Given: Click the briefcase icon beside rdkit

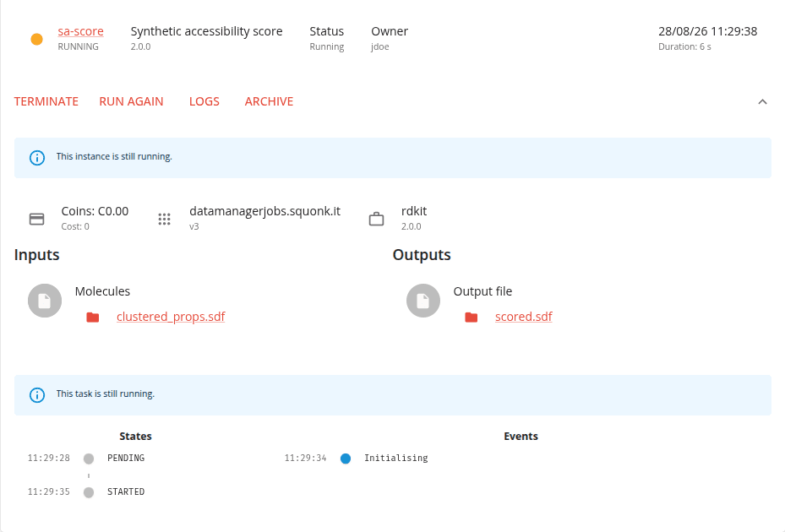Looking at the screenshot, I should point(377,219).
